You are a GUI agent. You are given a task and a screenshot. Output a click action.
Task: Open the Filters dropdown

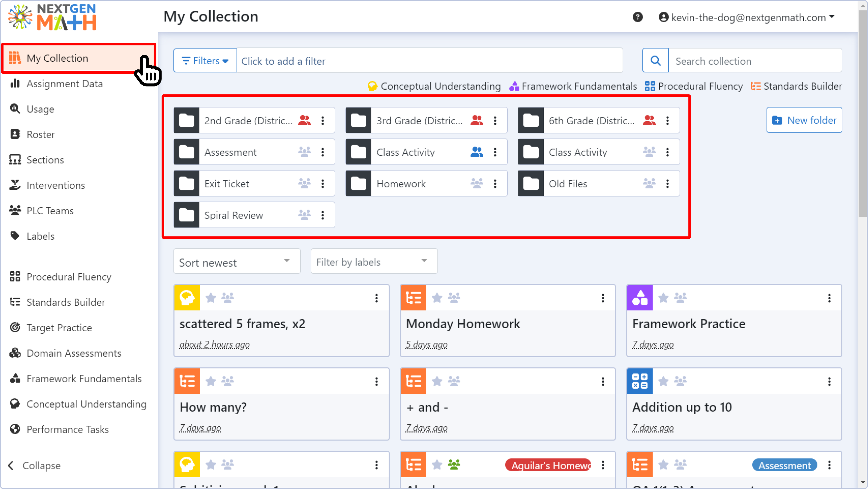[205, 61]
